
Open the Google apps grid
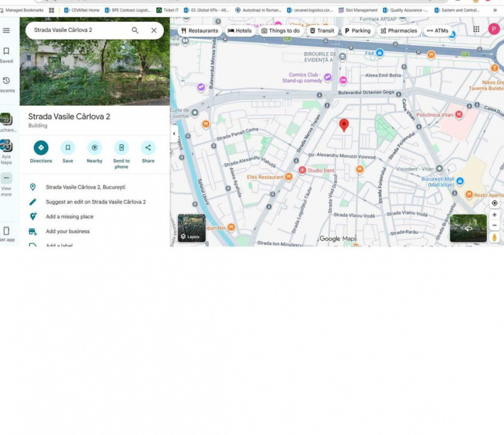(476, 29)
